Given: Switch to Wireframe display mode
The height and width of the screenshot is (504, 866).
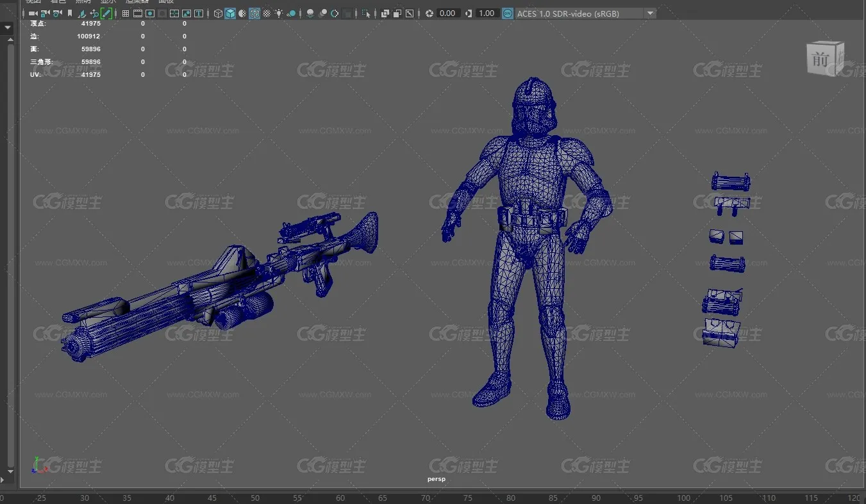Looking at the screenshot, I should coord(218,13).
